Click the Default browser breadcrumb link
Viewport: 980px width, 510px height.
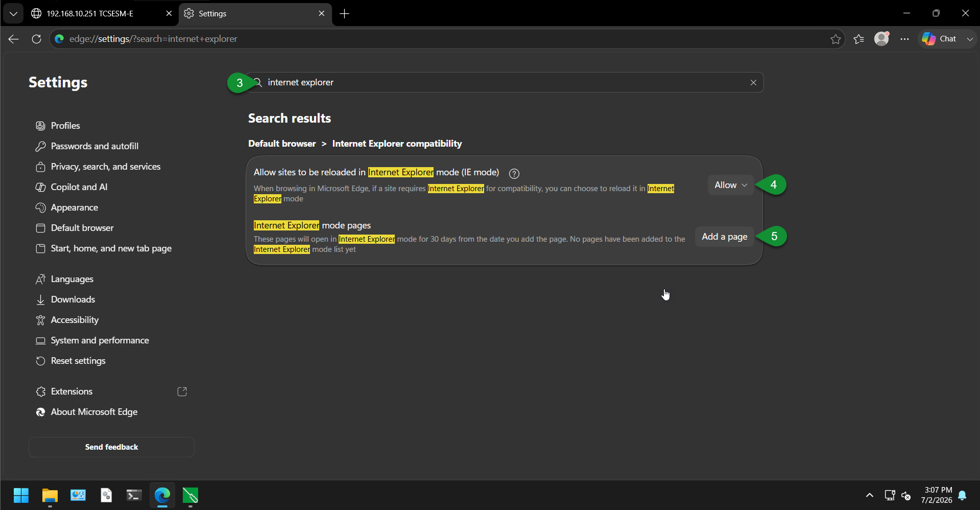click(282, 144)
